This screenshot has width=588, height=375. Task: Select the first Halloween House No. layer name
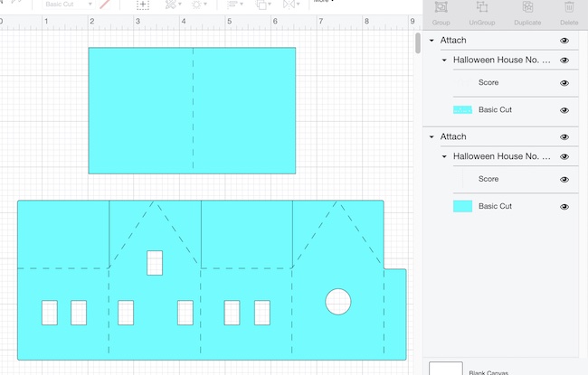[501, 60]
